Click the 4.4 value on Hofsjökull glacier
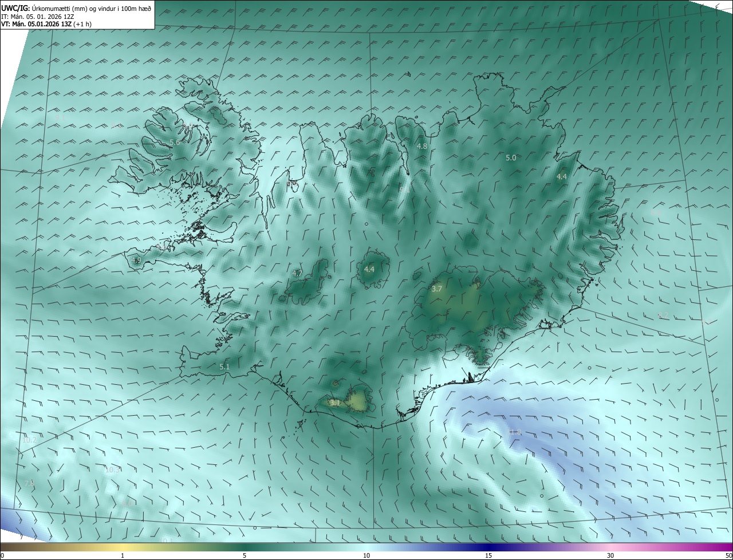Image resolution: width=733 pixels, height=560 pixels. pos(369,269)
